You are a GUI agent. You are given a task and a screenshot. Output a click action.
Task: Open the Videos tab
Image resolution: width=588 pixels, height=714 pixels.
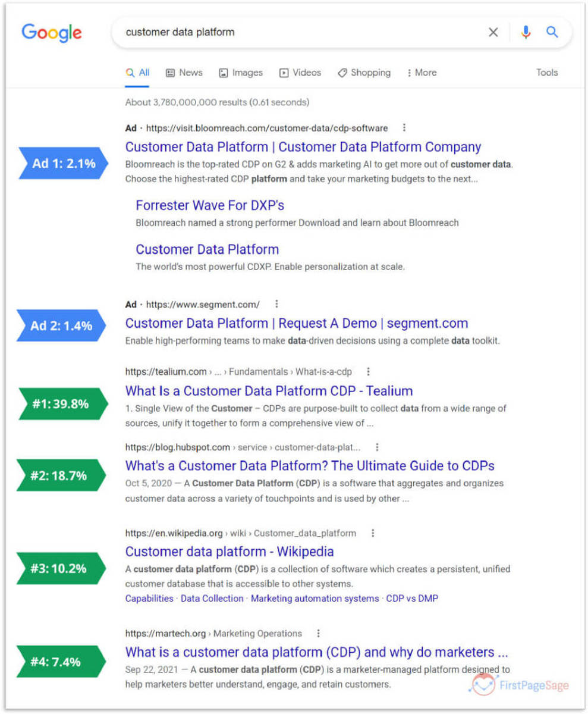click(x=300, y=73)
